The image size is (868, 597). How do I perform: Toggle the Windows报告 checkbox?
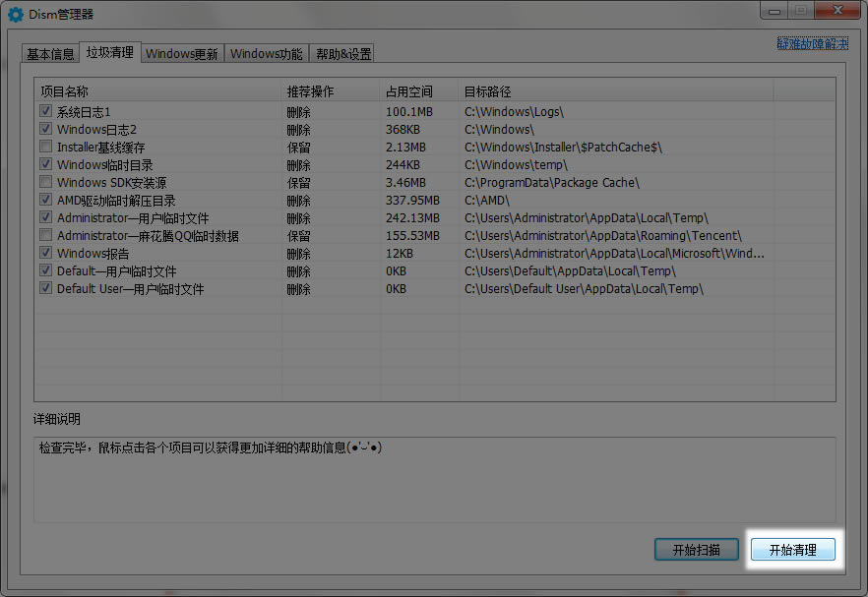(x=46, y=253)
